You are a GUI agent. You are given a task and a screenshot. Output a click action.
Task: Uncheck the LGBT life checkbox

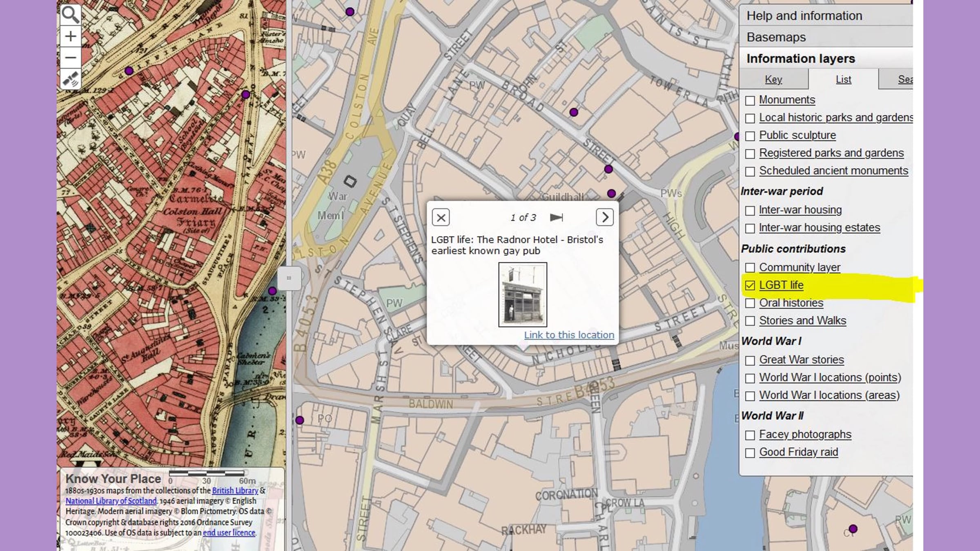(x=750, y=285)
